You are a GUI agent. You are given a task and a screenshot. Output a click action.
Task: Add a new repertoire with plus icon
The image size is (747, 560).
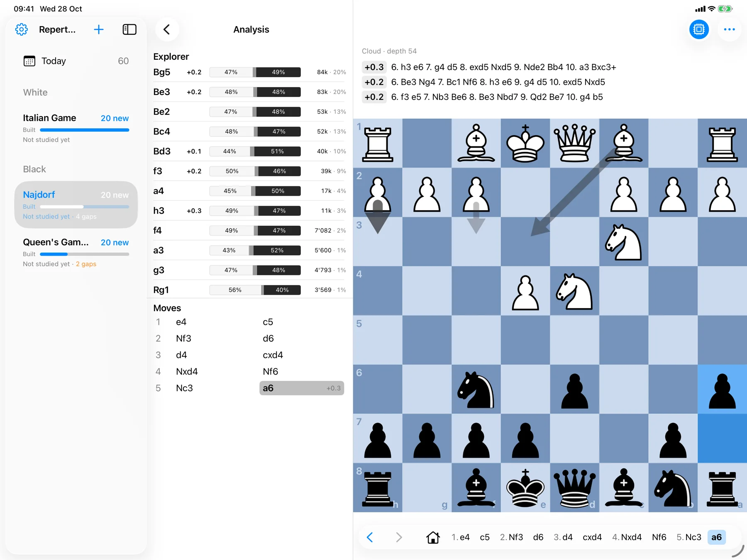(99, 29)
